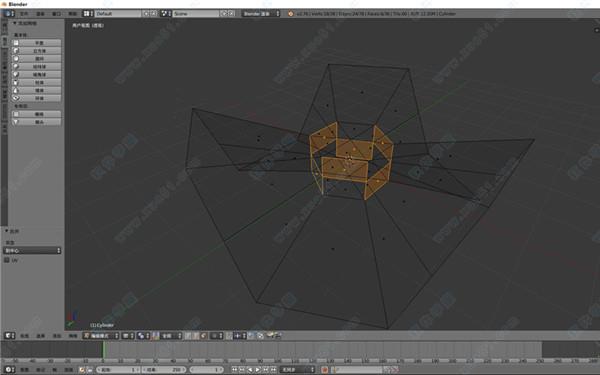Render OpenGL animation of viewport

[x=279, y=336]
